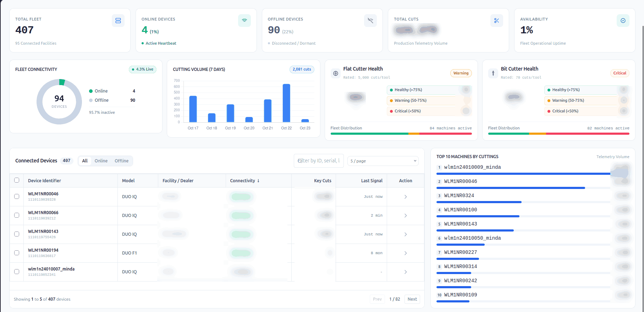The width and height of the screenshot is (644, 312).
Task: Open details arrow for WLM1NR00194
Action: click(x=406, y=253)
